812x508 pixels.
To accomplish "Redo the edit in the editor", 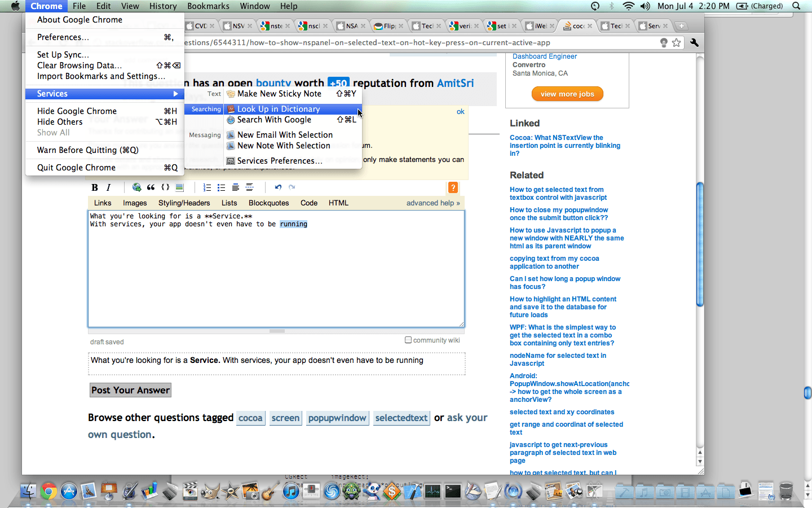I will pyautogui.click(x=292, y=187).
